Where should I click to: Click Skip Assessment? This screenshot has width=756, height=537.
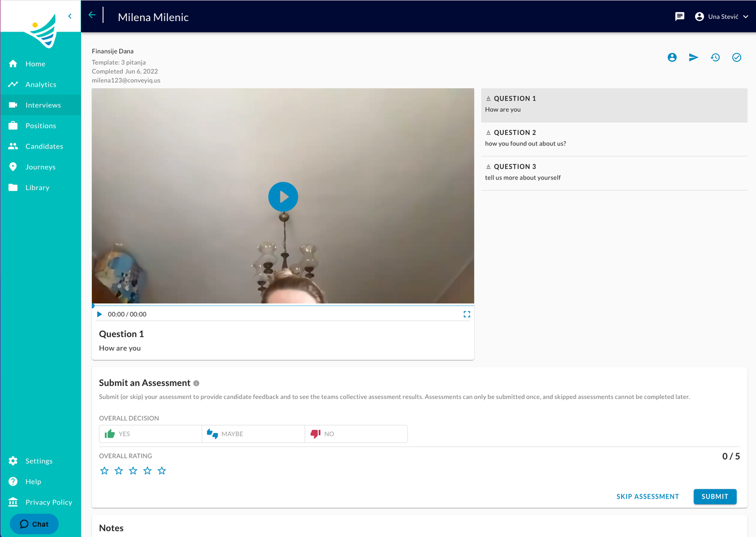pyautogui.click(x=648, y=497)
